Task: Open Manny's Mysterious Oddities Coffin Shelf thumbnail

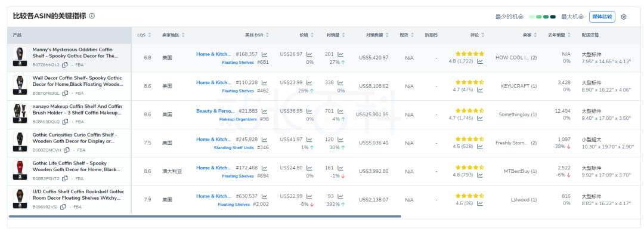Action: tap(20, 57)
